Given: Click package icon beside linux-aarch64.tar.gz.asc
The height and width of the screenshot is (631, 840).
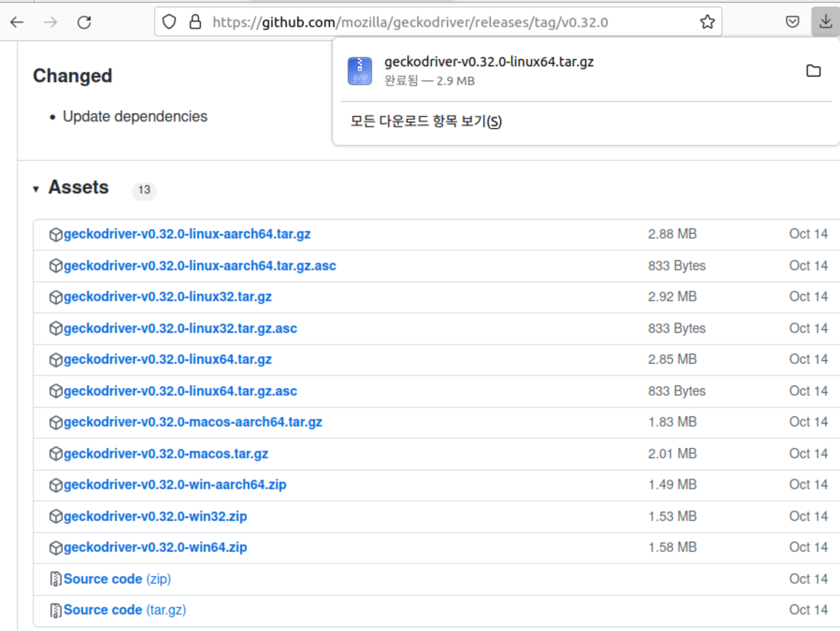Looking at the screenshot, I should 55,266.
